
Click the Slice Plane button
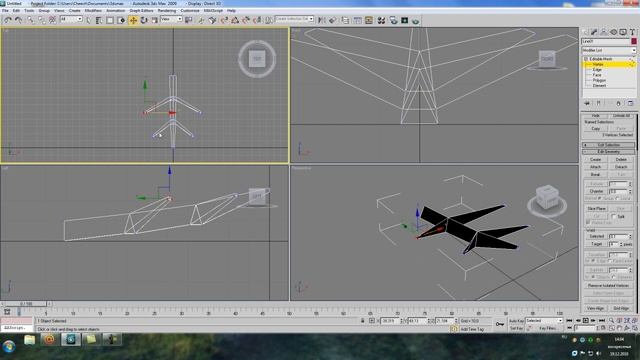click(596, 209)
